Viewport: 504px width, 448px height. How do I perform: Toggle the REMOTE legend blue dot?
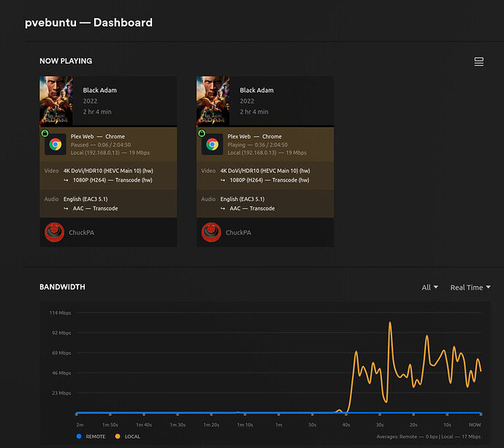coord(79,436)
